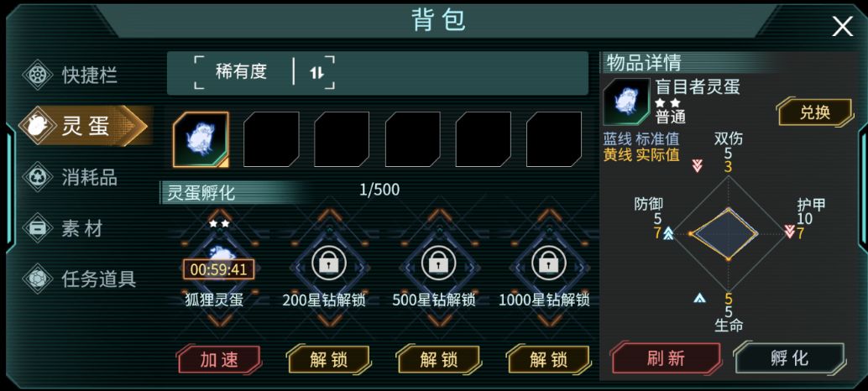Screen dimensions: 868x391
Task: Click the 00:59:41 hatching timer
Action: click(219, 269)
